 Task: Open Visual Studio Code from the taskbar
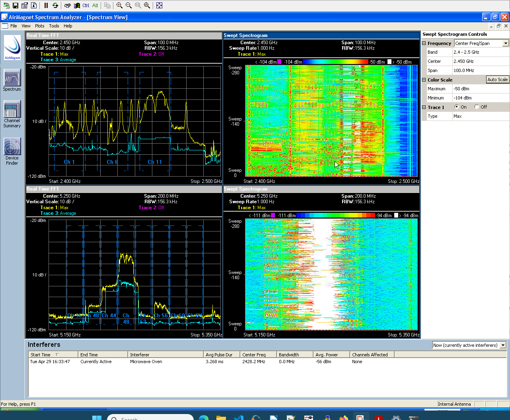tap(238, 418)
